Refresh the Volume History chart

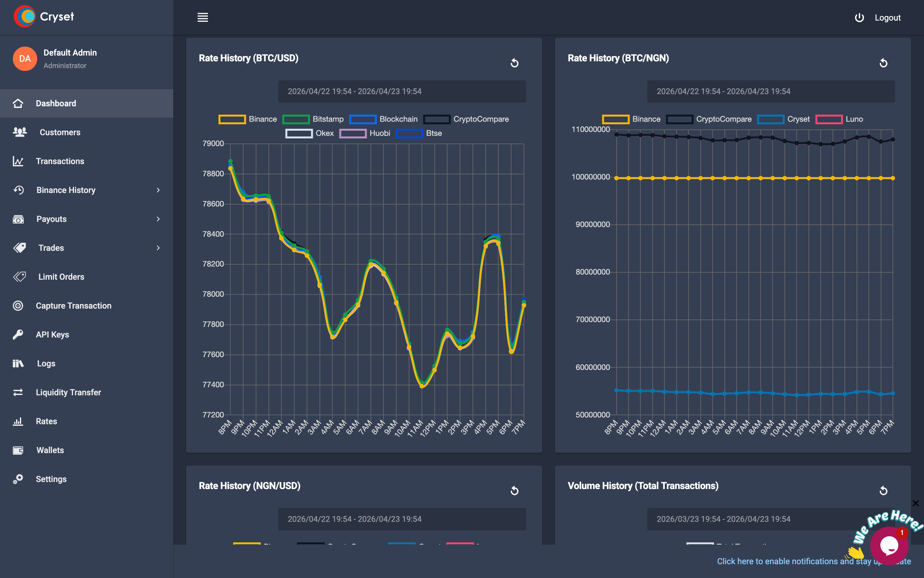pyautogui.click(x=884, y=490)
